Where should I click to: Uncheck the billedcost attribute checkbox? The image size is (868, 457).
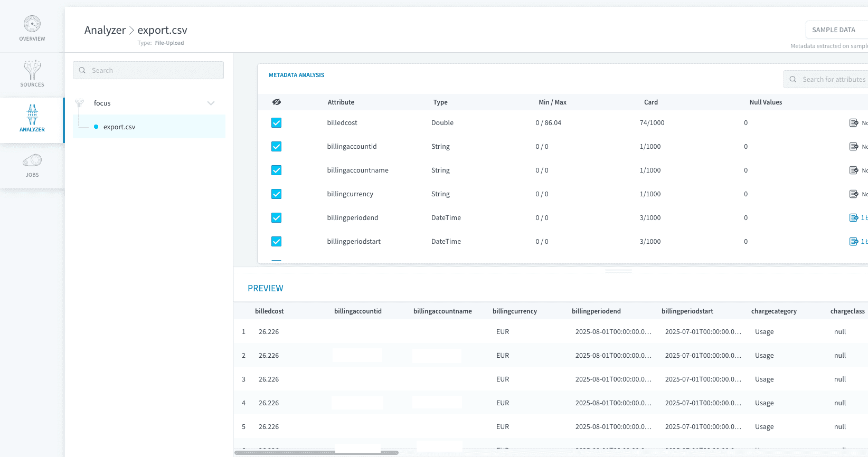coord(276,123)
